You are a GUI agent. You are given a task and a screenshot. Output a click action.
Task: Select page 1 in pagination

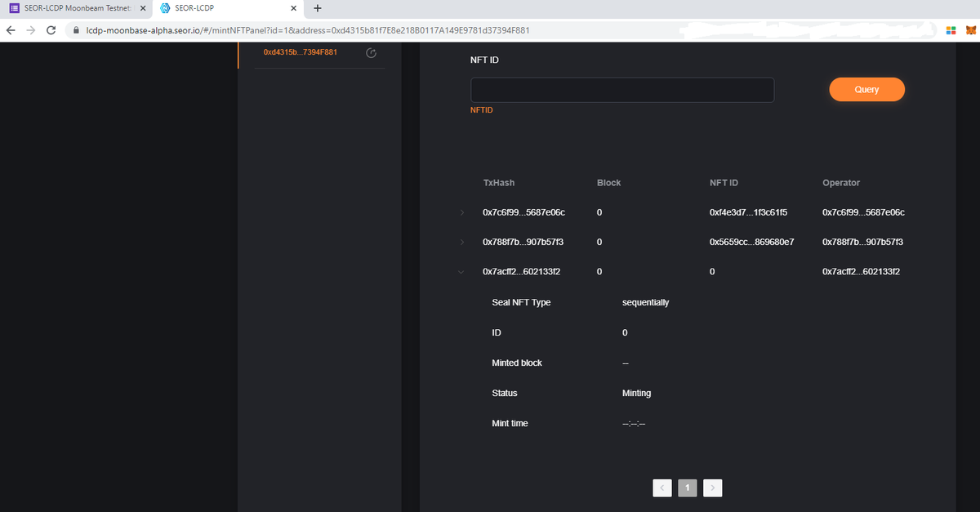coord(688,488)
